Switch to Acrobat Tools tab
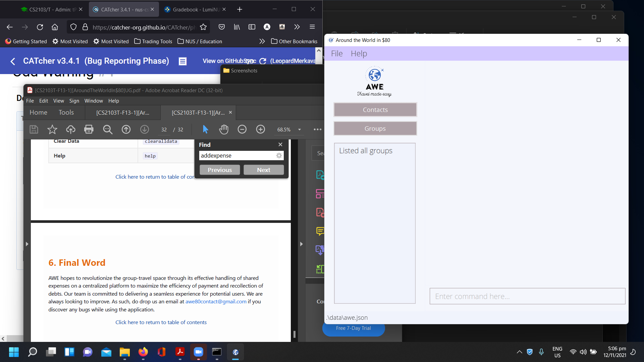644x362 pixels. (x=66, y=112)
